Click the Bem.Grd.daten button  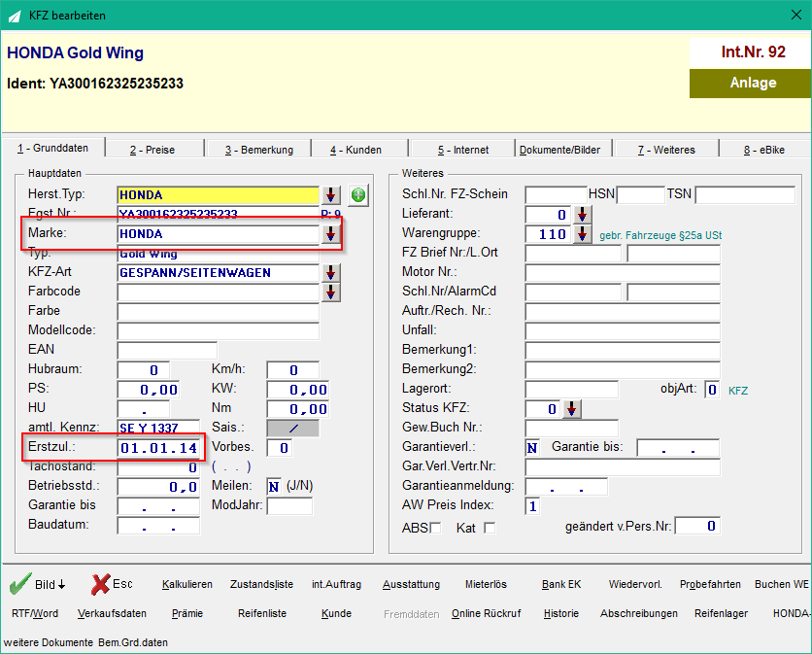point(133,642)
